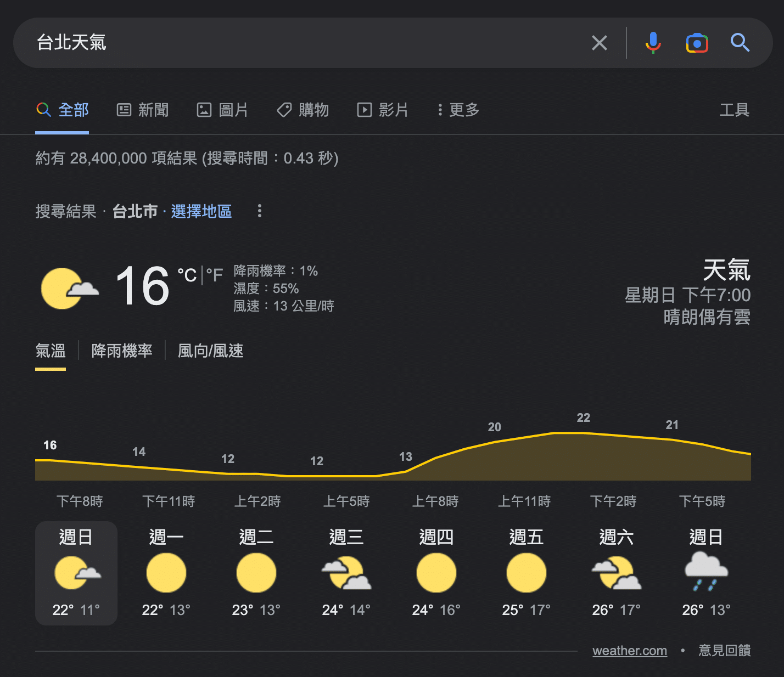784x677 pixels.
Task: Select the first 週日 forecast card, 22° 11°
Action: [x=76, y=573]
